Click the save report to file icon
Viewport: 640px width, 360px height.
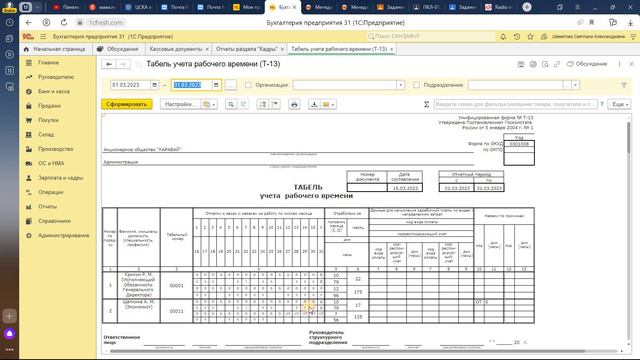click(x=314, y=104)
